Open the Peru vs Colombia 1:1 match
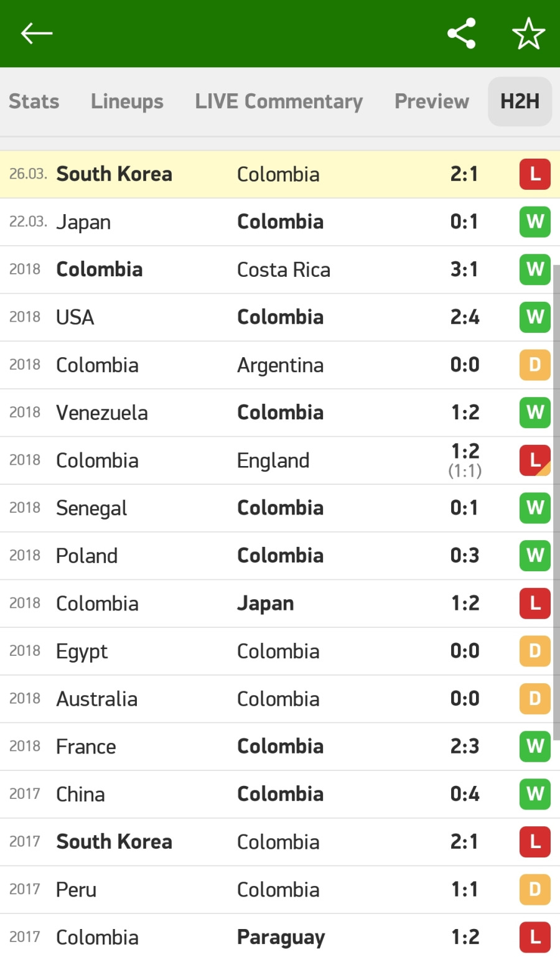This screenshot has height=957, width=560. point(280,890)
